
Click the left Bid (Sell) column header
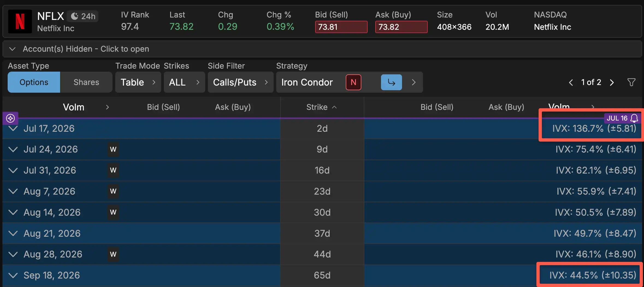click(x=163, y=107)
